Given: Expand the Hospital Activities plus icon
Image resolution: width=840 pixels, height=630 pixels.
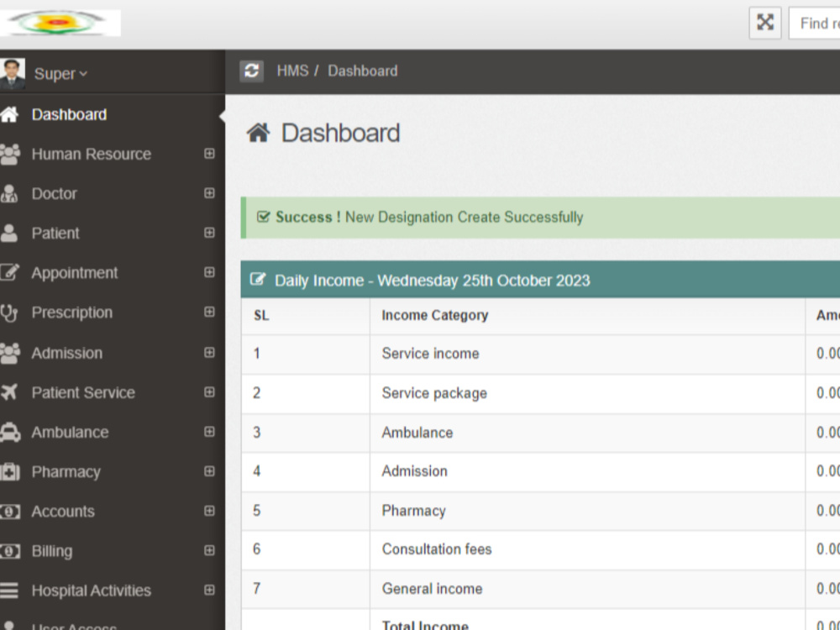Looking at the screenshot, I should tap(209, 591).
